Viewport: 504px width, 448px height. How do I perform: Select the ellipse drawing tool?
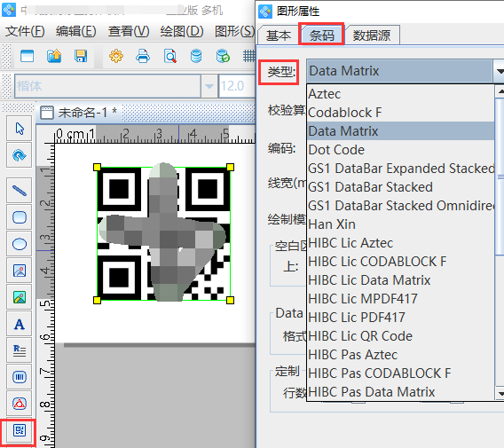(x=20, y=244)
